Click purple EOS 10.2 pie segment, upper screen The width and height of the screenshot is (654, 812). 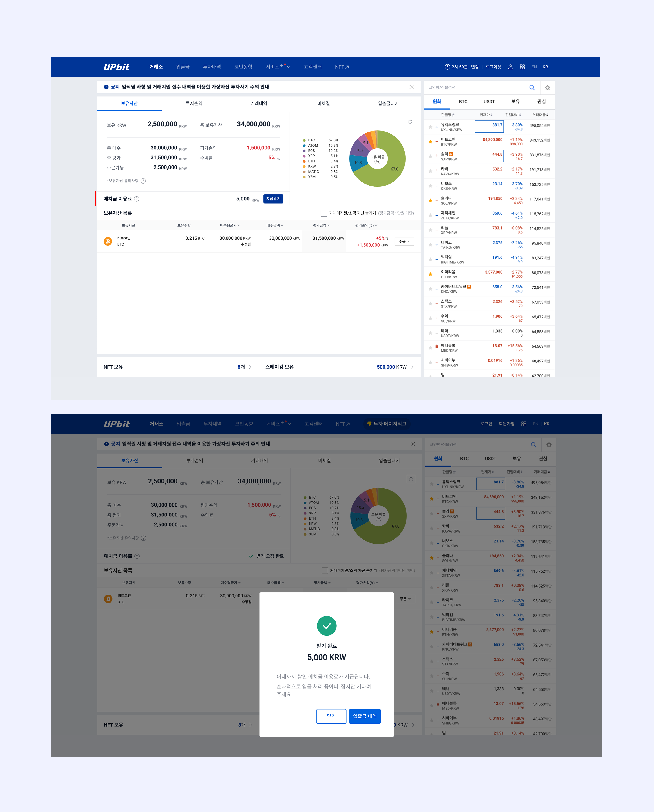[x=359, y=150]
